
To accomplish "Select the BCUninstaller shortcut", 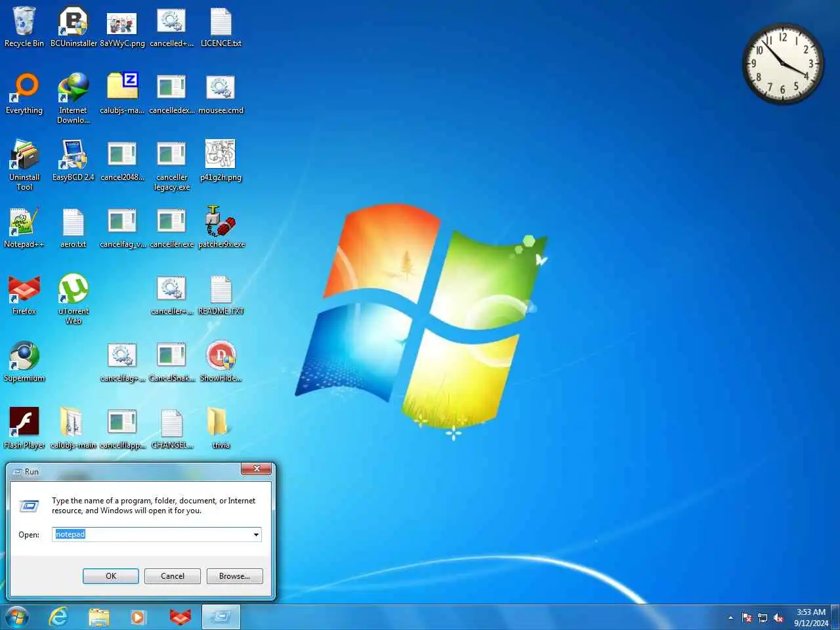I will tap(73, 28).
